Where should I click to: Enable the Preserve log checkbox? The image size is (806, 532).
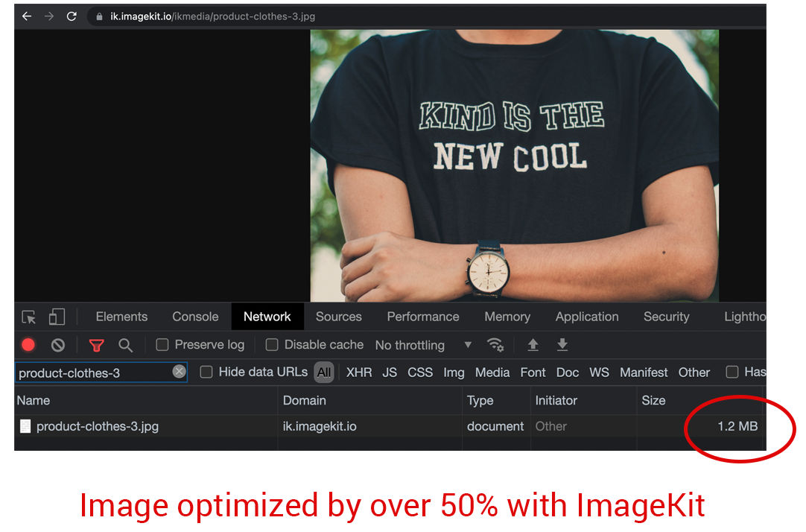(x=162, y=344)
